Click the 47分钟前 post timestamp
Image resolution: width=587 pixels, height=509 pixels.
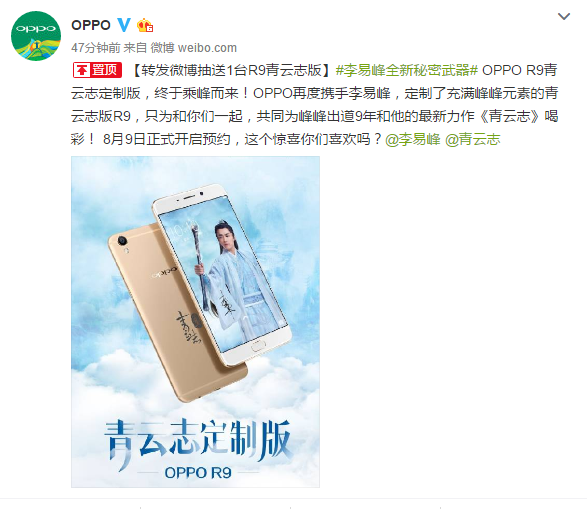pos(96,48)
